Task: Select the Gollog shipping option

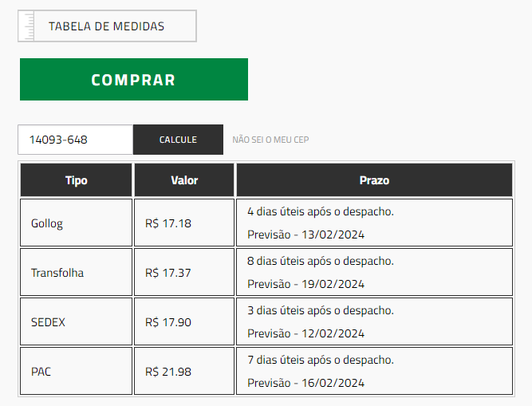Action: 76,223
